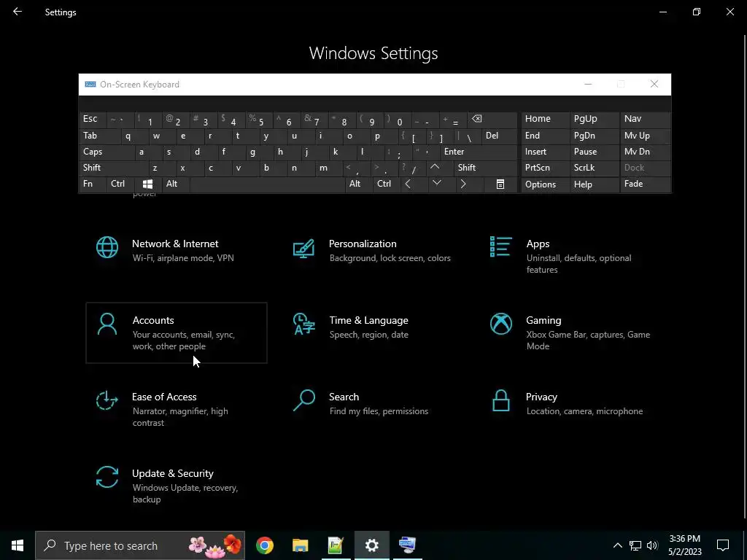
Task: Click the context menu key on keyboard
Action: click(x=500, y=184)
